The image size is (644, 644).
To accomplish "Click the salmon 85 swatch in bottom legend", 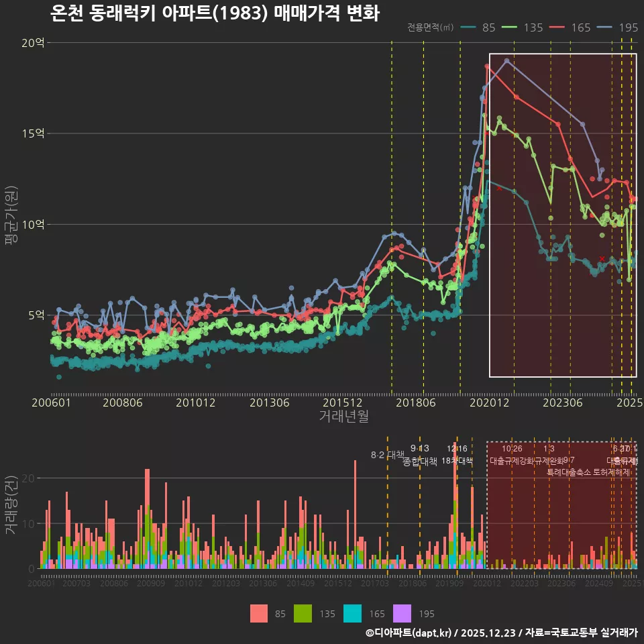I will coord(258,613).
